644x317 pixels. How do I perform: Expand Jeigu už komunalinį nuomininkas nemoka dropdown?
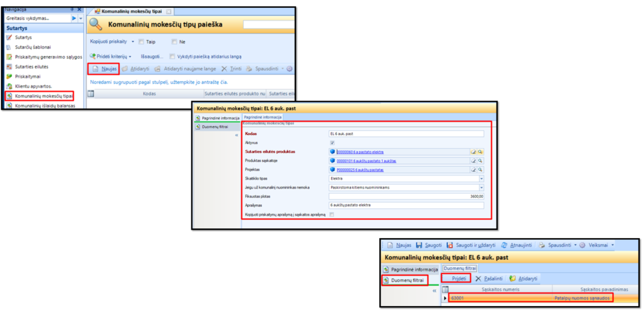pyautogui.click(x=481, y=187)
